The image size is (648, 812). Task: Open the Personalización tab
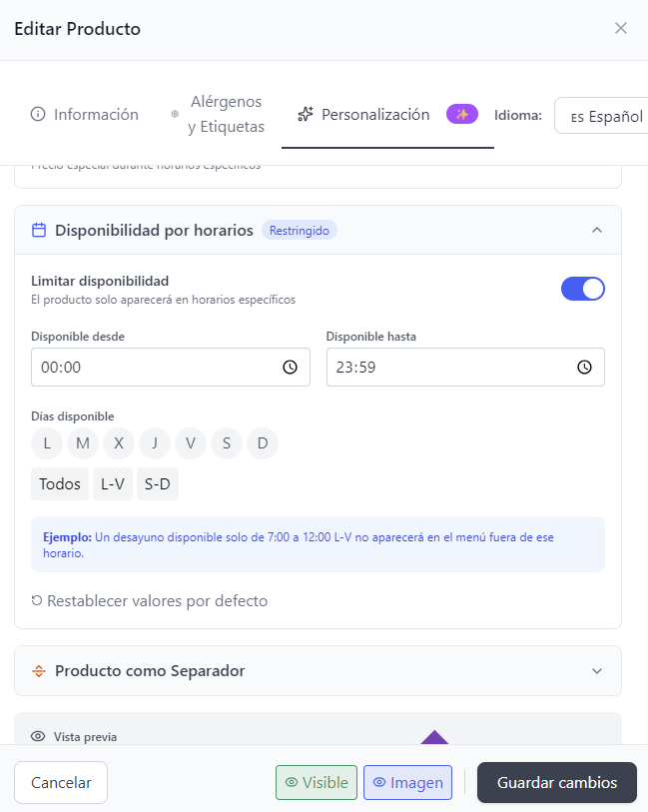point(365,115)
